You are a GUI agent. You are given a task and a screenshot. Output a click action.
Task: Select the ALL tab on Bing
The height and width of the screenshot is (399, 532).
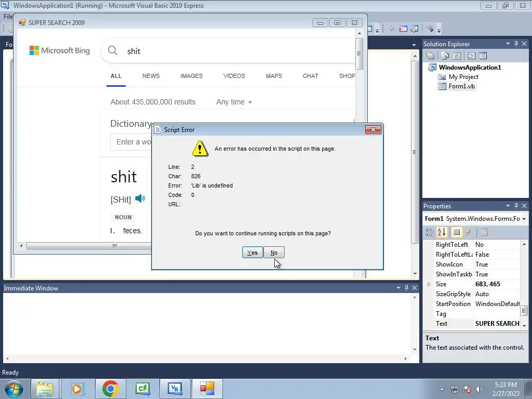click(x=116, y=76)
